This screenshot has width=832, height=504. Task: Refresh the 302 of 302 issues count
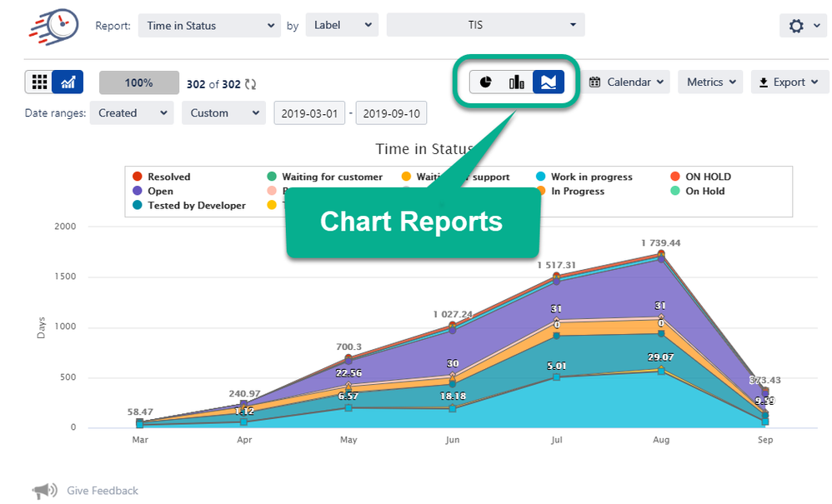(251, 84)
